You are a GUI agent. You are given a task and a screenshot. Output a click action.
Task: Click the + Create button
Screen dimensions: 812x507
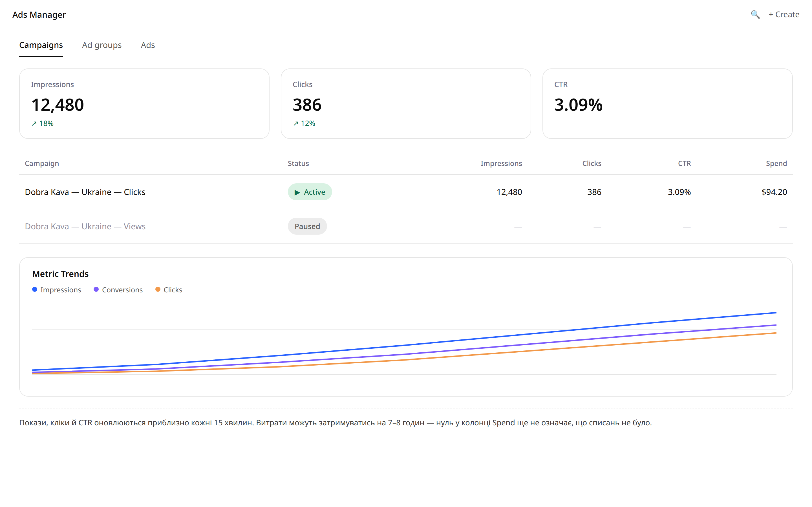click(x=784, y=14)
